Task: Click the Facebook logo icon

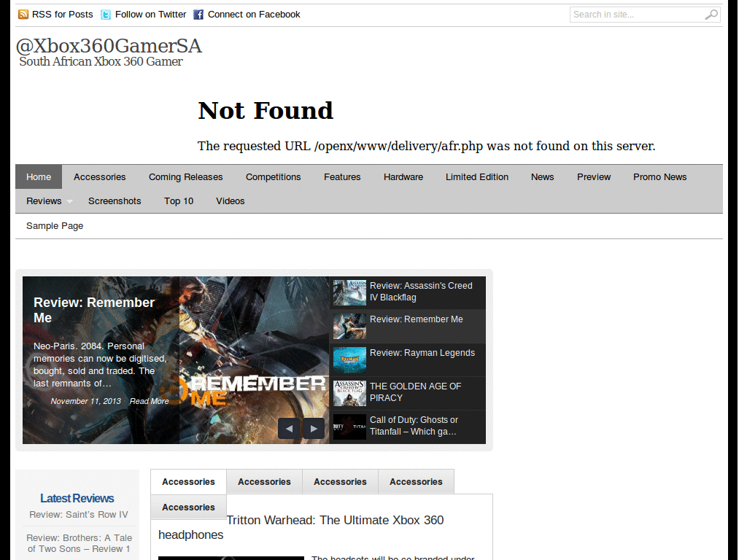Action: 198,15
